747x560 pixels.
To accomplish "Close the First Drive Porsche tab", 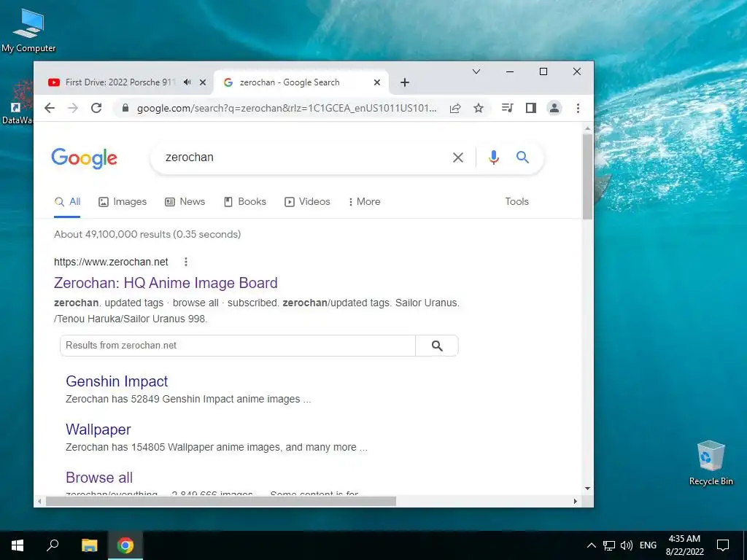I will point(203,82).
